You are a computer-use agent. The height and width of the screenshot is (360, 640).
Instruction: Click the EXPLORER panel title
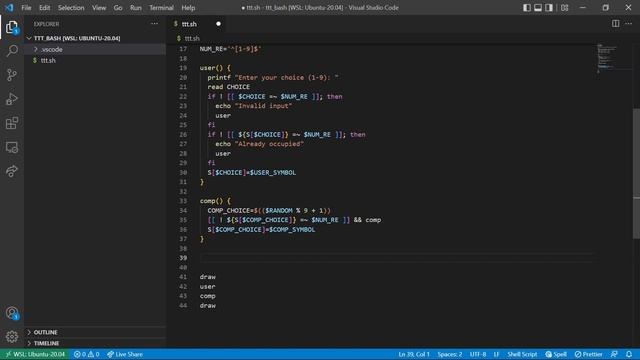47,24
